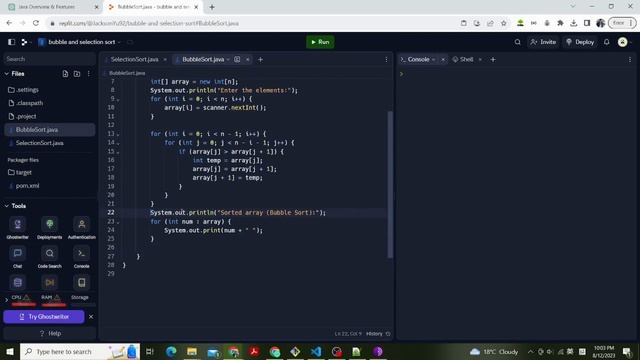
Task: Open the Ghostwriter tool
Action: [x=18, y=228]
